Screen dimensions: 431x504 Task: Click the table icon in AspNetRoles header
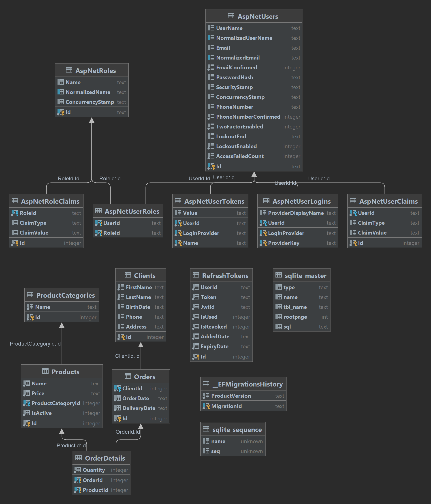pyautogui.click(x=69, y=70)
